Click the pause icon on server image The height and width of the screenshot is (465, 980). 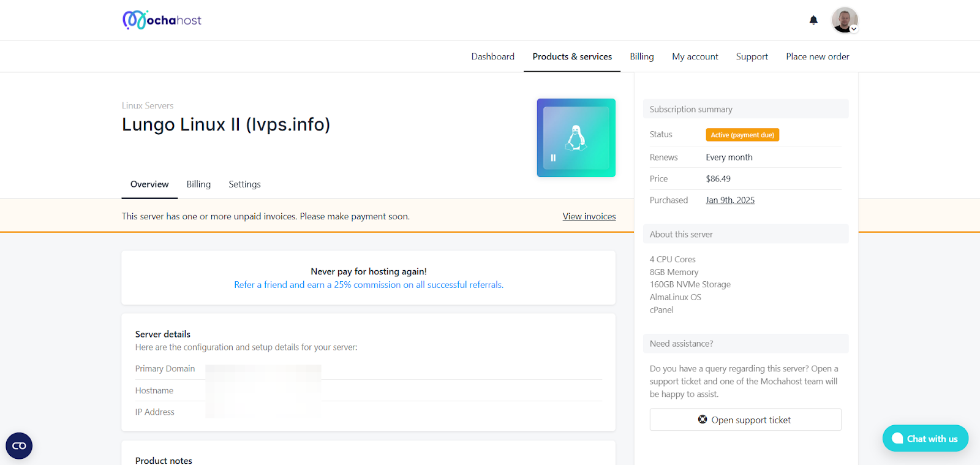click(x=553, y=157)
